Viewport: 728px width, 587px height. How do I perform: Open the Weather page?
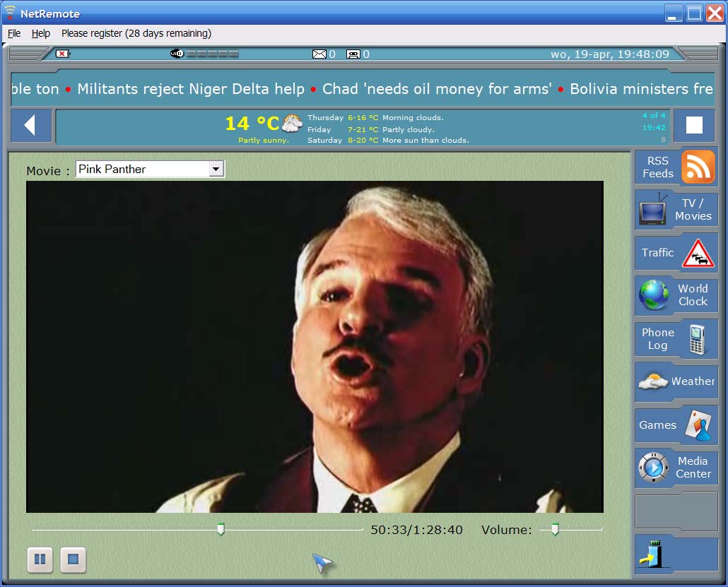pyautogui.click(x=676, y=381)
